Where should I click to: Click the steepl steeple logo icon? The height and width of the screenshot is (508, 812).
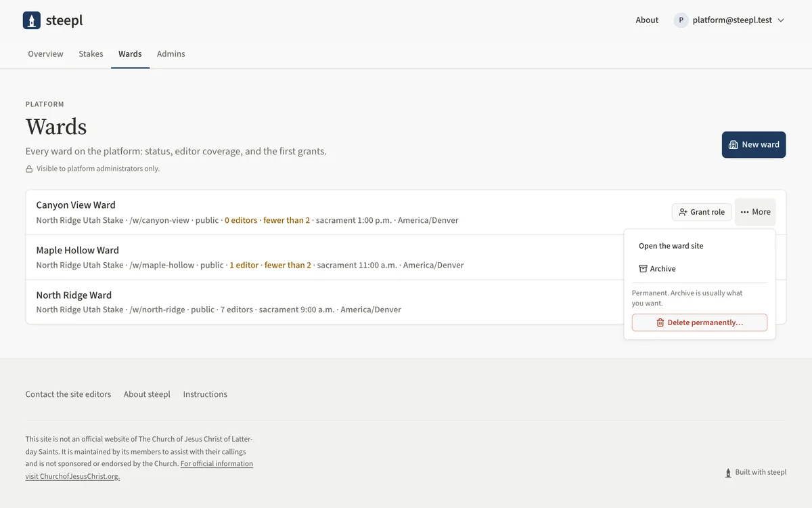[32, 20]
